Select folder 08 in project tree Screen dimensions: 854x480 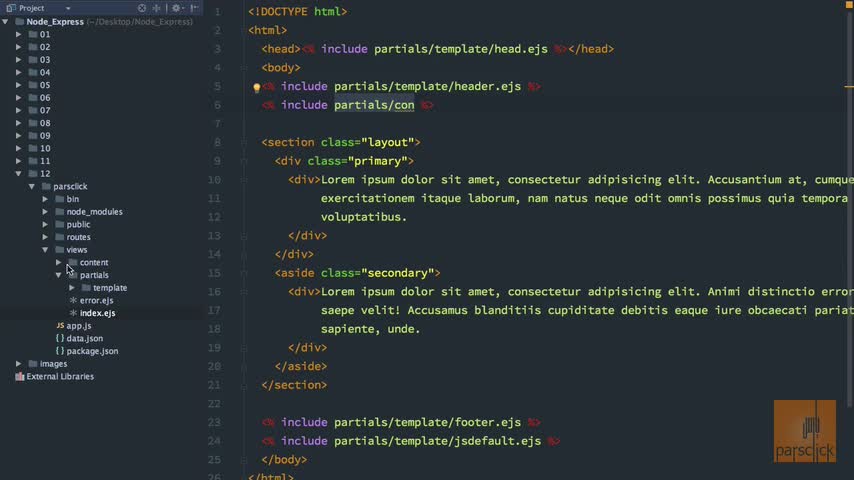click(x=45, y=123)
